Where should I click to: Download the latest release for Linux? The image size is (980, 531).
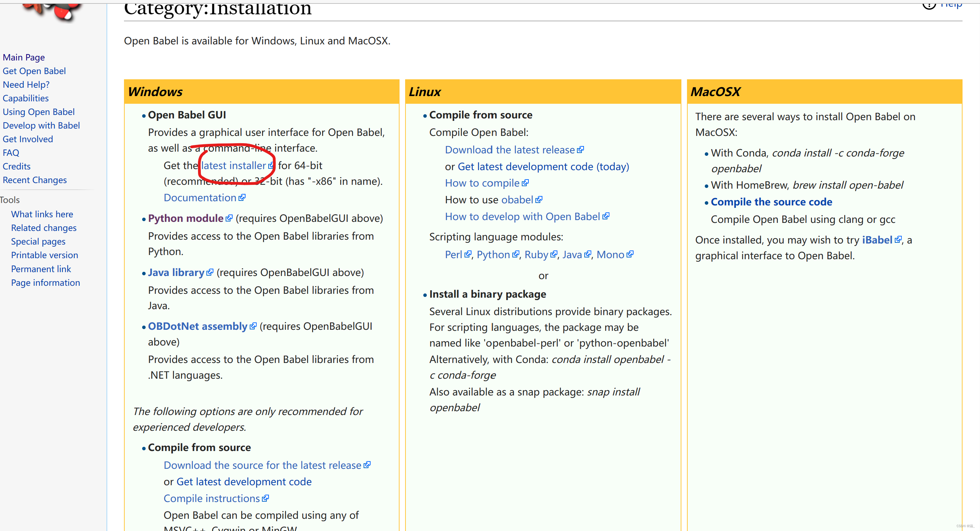(510, 150)
